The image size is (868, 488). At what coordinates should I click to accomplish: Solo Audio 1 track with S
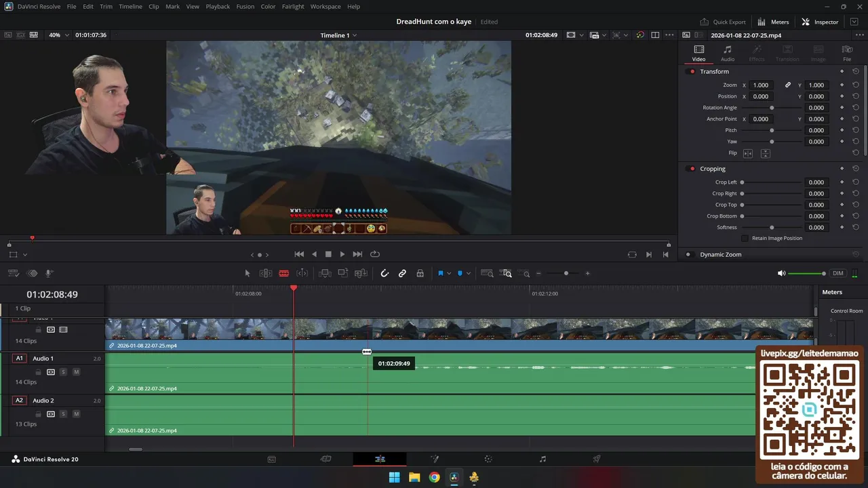pos(63,371)
